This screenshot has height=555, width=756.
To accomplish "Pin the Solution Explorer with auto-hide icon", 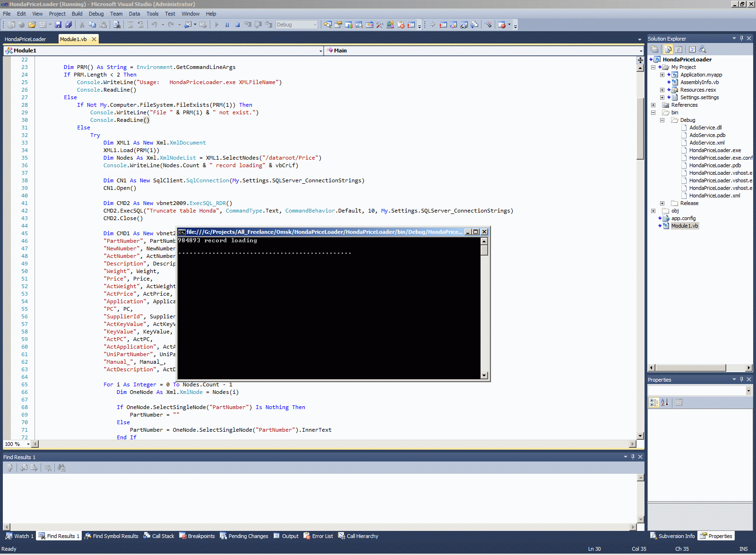I will tap(741, 38).
